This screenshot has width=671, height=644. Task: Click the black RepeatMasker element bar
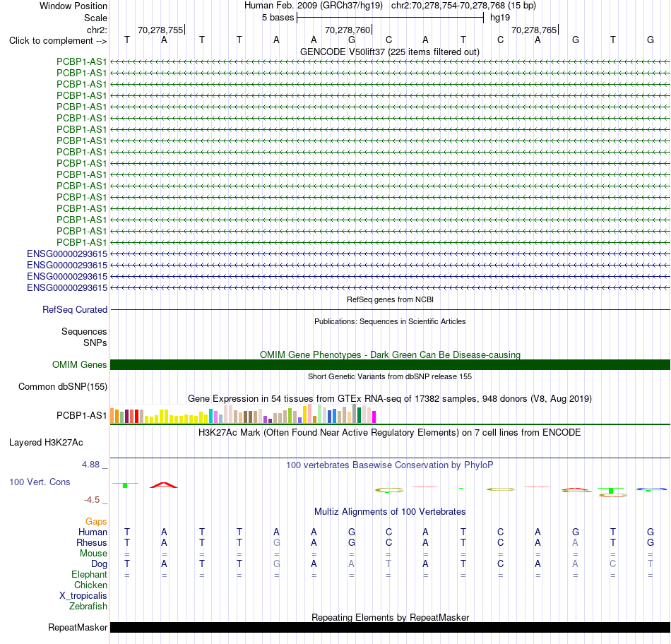(390, 627)
